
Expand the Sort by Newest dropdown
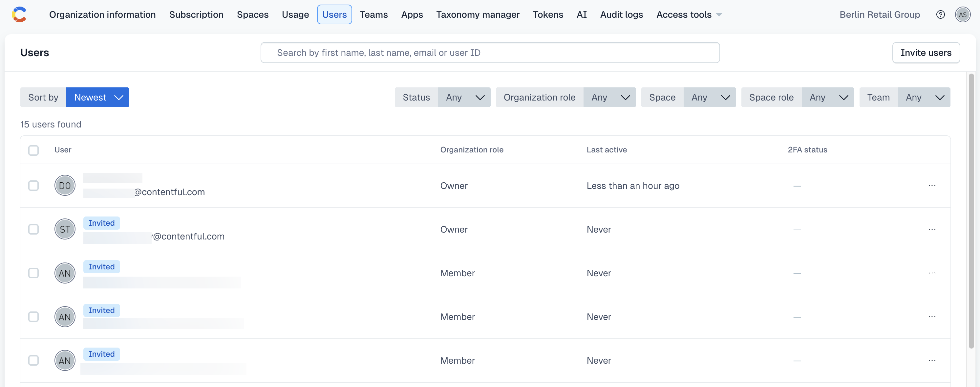point(98,98)
